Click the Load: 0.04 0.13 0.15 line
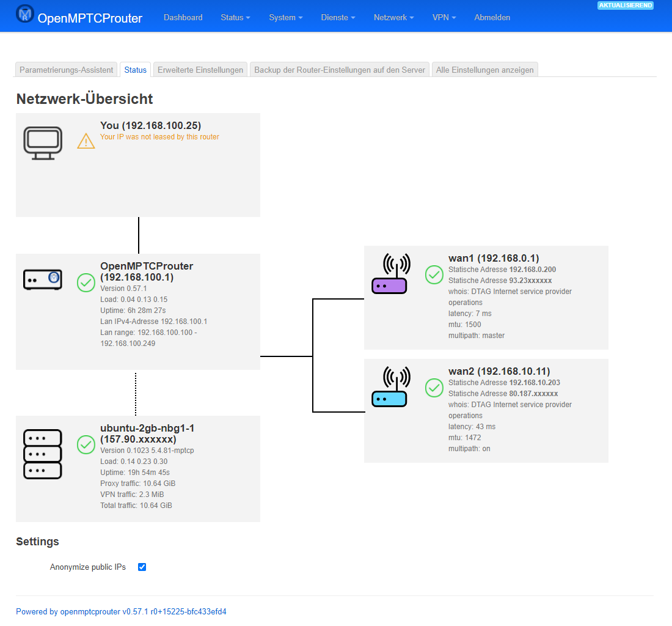Viewport: 672px width, 626px height. pyautogui.click(x=134, y=300)
